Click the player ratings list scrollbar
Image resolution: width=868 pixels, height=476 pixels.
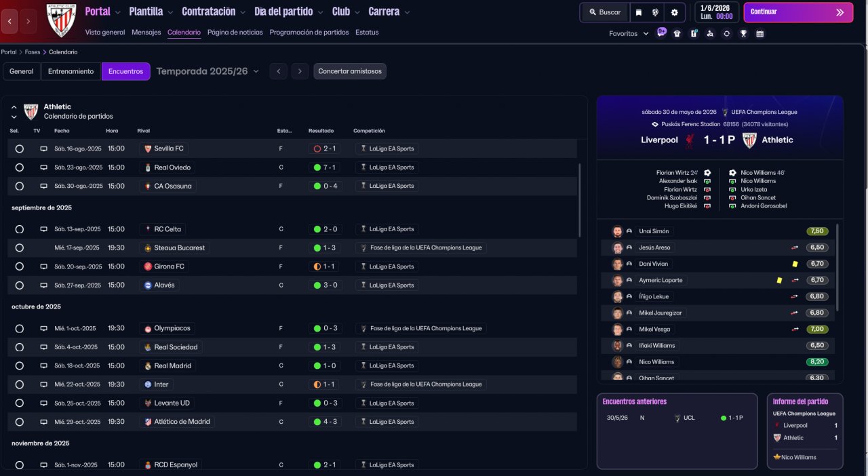(838, 268)
